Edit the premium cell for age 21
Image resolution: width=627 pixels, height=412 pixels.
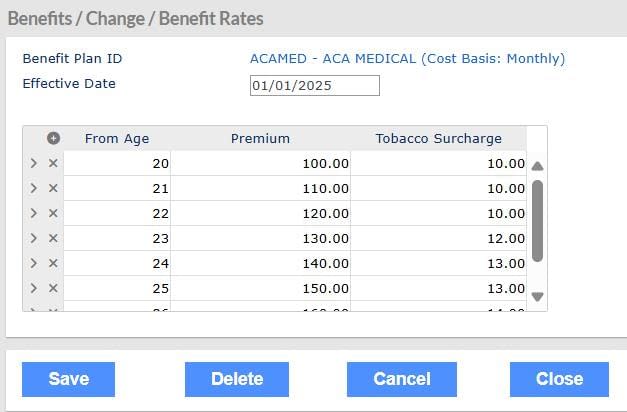(x=261, y=188)
